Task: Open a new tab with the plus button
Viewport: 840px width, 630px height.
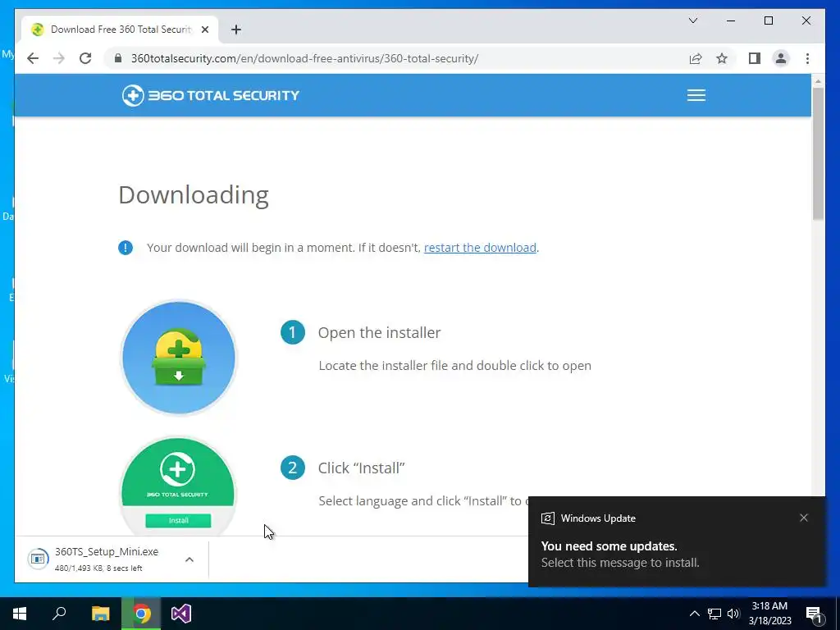Action: 235,30
